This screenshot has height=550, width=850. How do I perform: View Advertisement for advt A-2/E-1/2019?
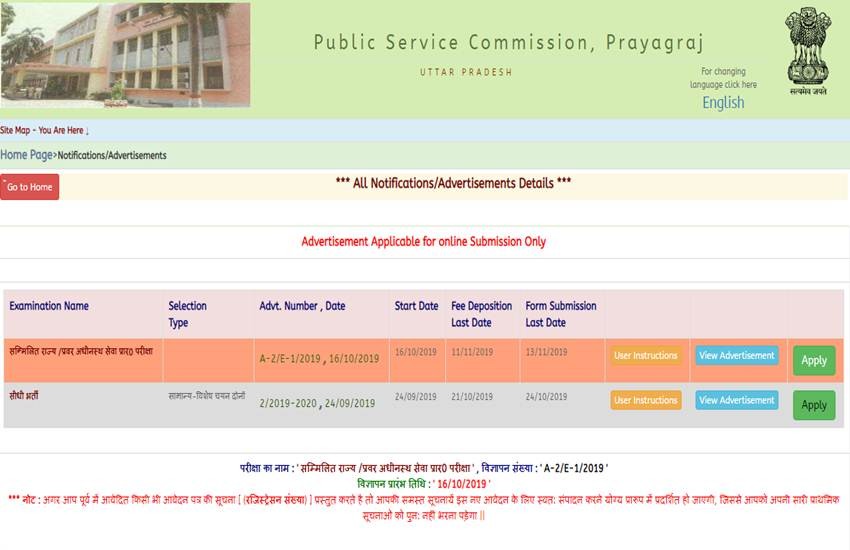[736, 356]
